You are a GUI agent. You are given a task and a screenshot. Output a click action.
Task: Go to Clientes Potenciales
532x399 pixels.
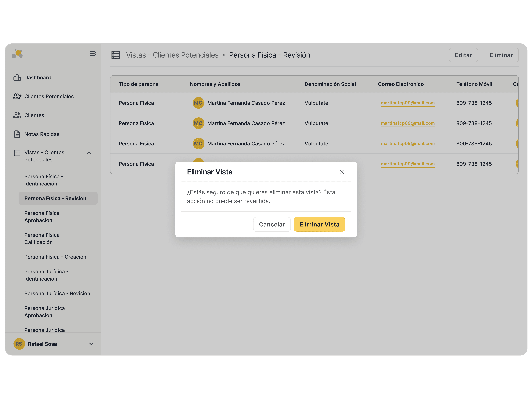click(x=49, y=96)
